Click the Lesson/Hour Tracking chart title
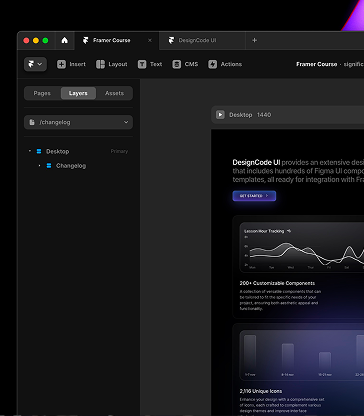This screenshot has width=364, height=416. point(264,231)
